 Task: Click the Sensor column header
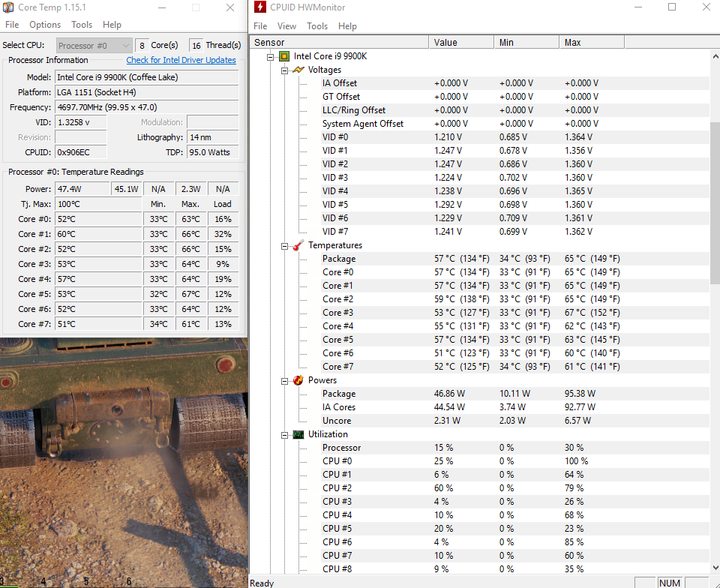coord(339,42)
